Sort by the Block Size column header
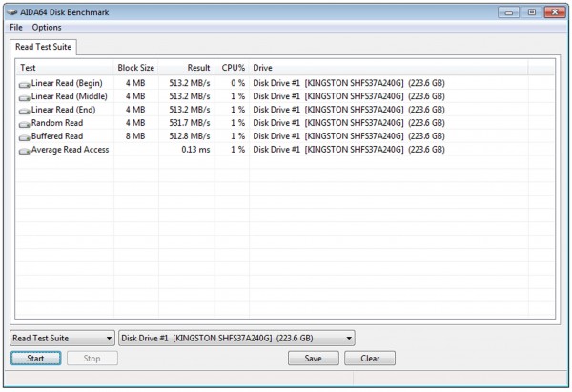Viewport: 572px width, 392px height. pyautogui.click(x=136, y=68)
